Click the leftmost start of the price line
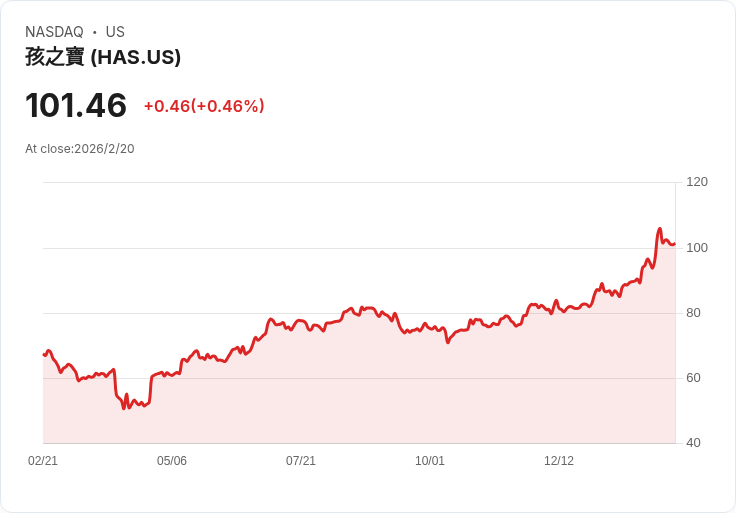The image size is (736, 513). click(44, 354)
